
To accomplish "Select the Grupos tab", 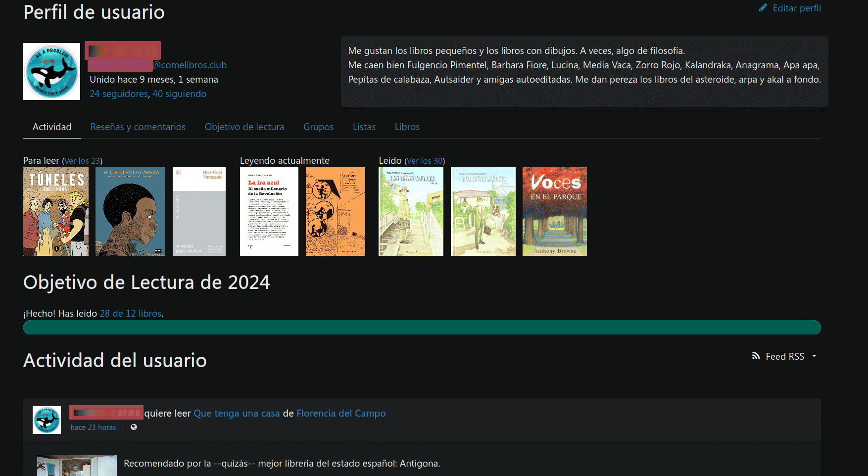I will [318, 127].
